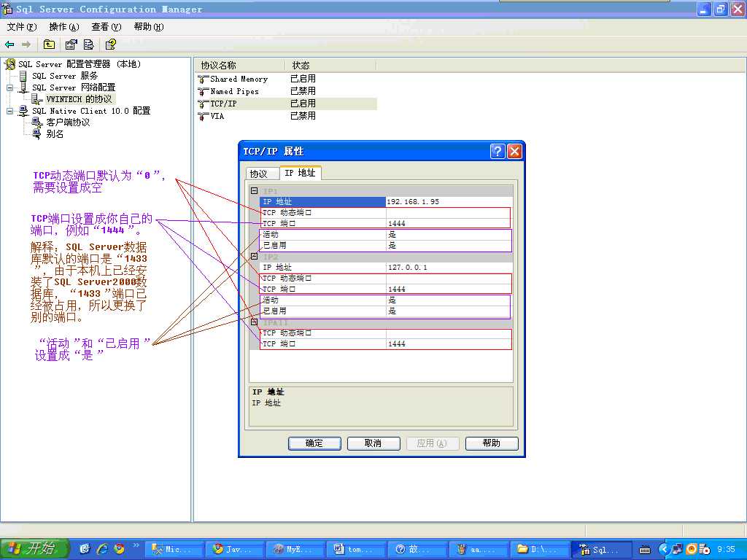Select the SQL Server 服务 server icon
This screenshot has height=560, width=747.
pyautogui.click(x=23, y=76)
